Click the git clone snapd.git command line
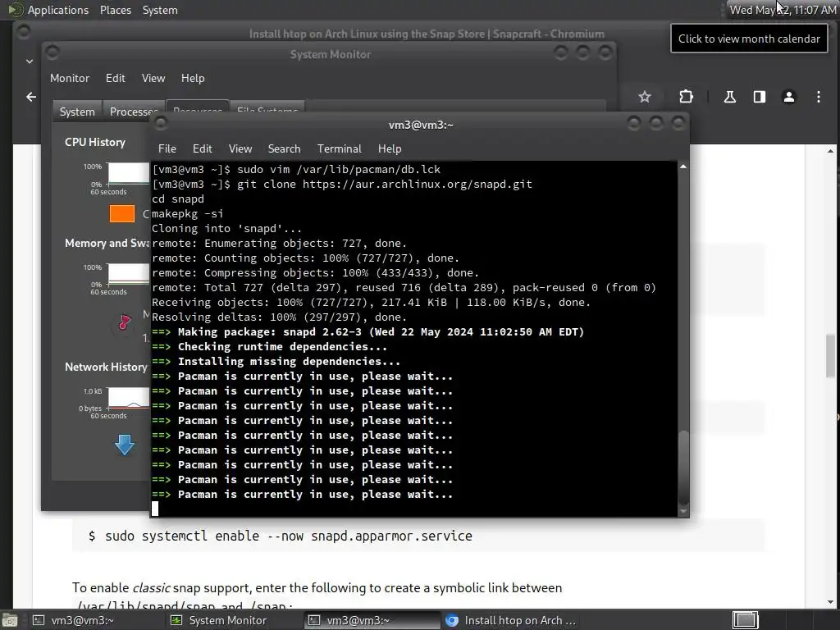The height and width of the screenshot is (630, 840). (x=342, y=185)
